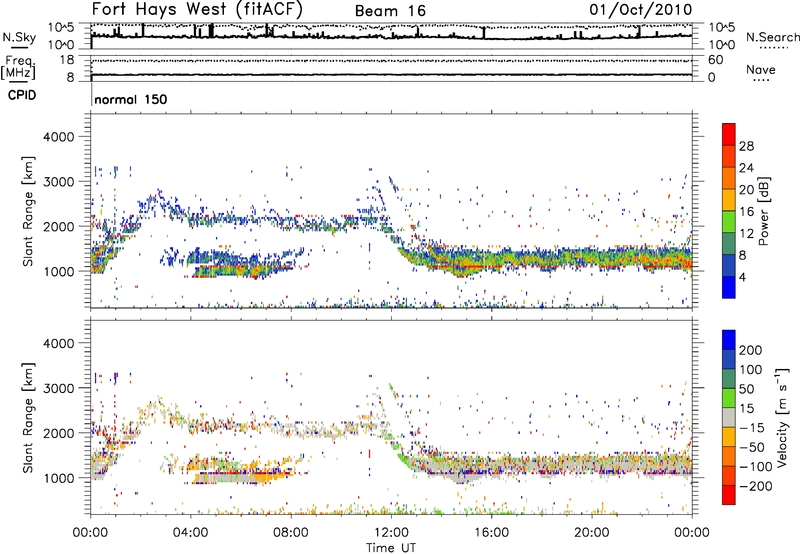Image resolution: width=800 pixels, height=554 pixels.
Task: Pick the light green segment of velocity colorbar
Action: tap(729, 399)
